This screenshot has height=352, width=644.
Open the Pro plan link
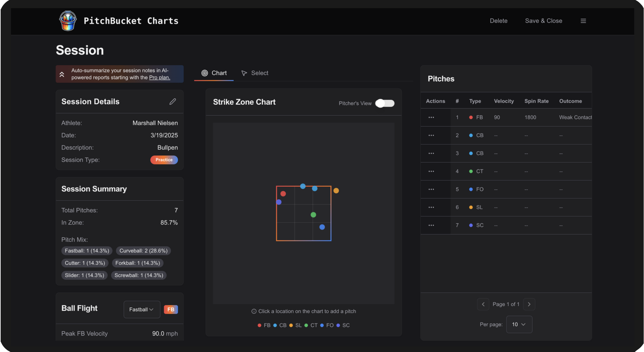pos(159,77)
